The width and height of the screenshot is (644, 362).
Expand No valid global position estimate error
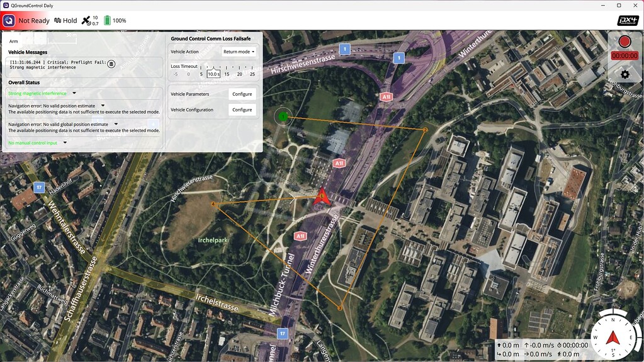(x=116, y=125)
